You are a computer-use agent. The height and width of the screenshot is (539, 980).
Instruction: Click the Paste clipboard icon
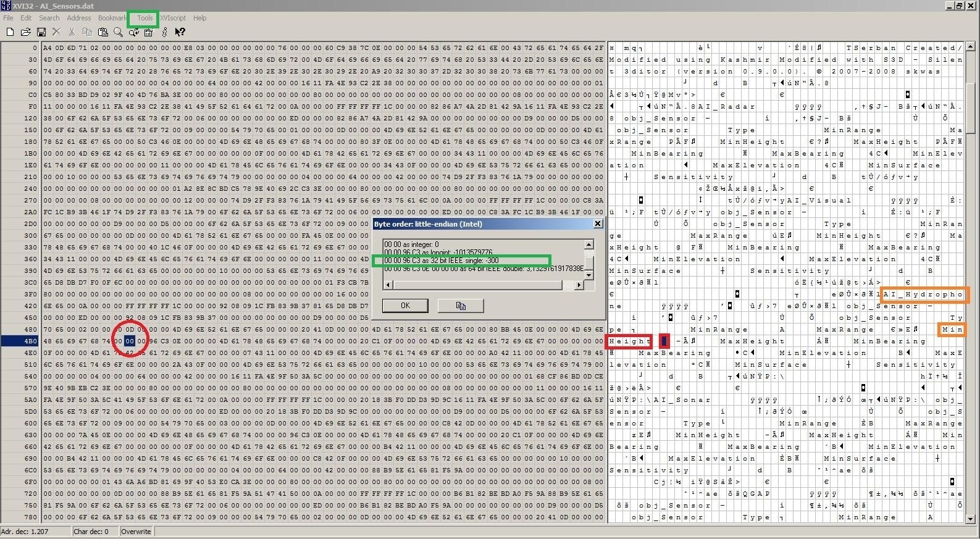point(103,32)
